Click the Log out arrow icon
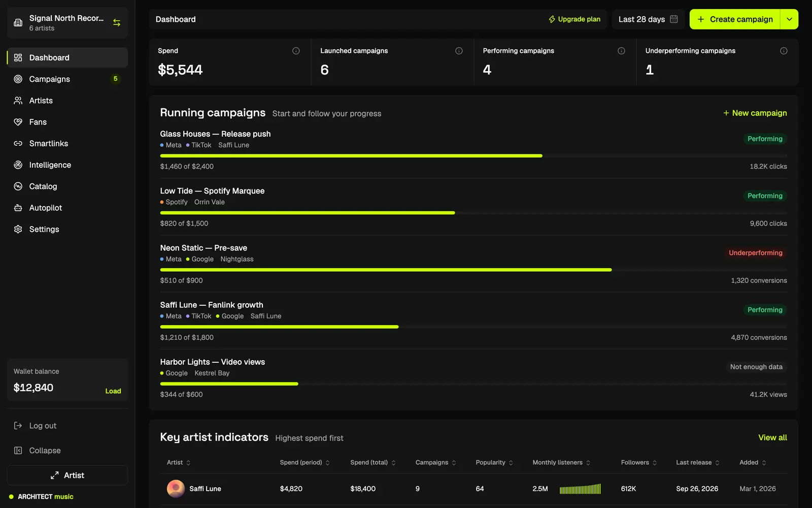Viewport: 812px width, 508px height. tap(18, 426)
